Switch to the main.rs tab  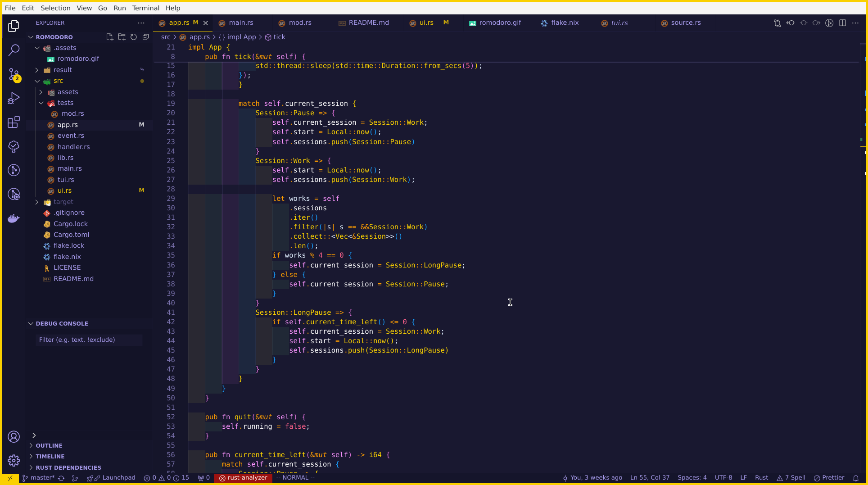tap(241, 23)
